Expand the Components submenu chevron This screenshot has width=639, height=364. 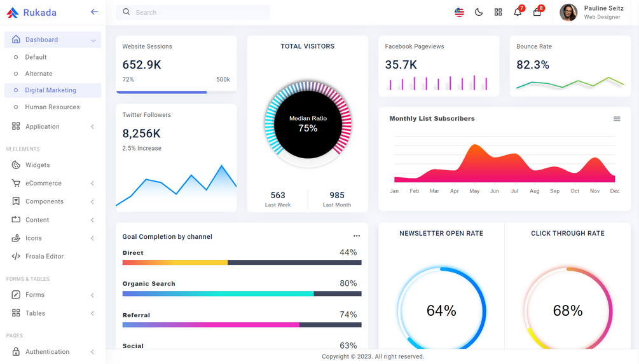click(92, 201)
